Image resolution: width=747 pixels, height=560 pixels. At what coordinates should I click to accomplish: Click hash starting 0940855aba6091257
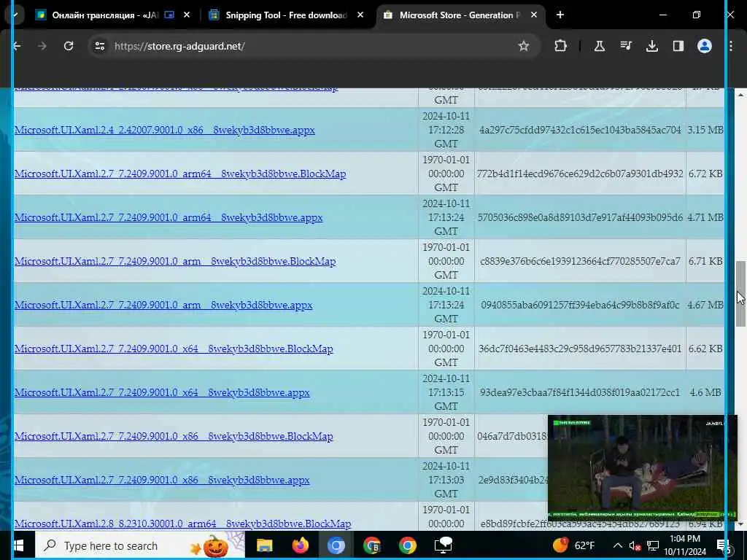coord(580,306)
